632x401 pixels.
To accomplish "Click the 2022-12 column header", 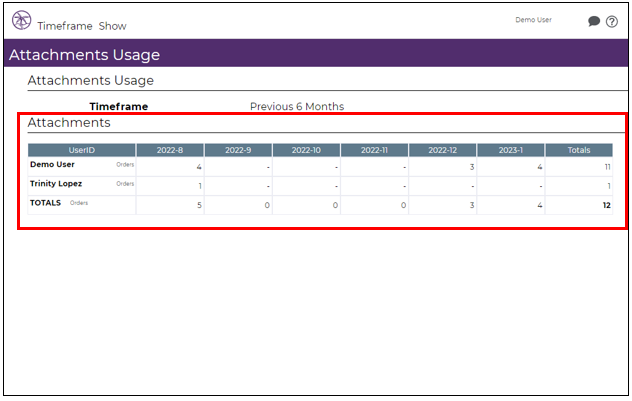I will tap(442, 150).
